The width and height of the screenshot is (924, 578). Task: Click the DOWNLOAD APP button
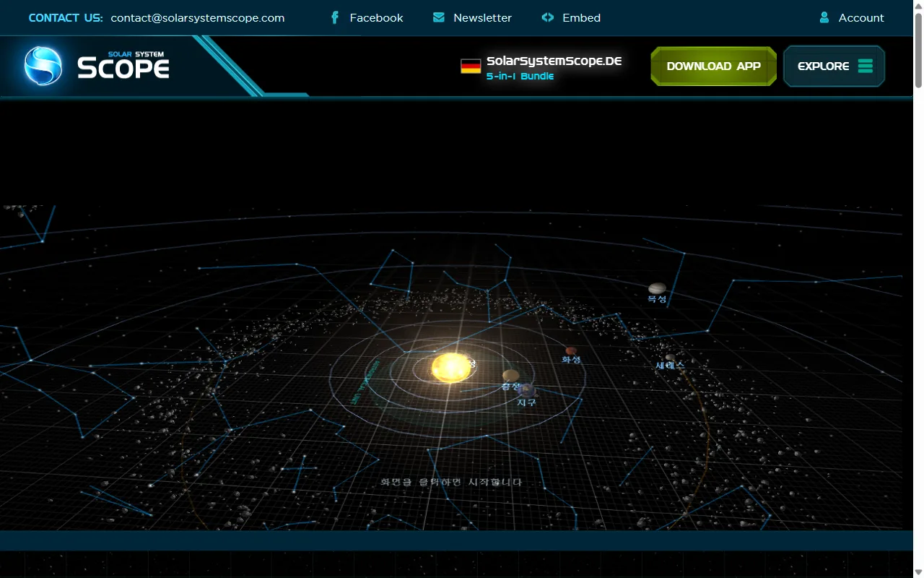(x=713, y=66)
